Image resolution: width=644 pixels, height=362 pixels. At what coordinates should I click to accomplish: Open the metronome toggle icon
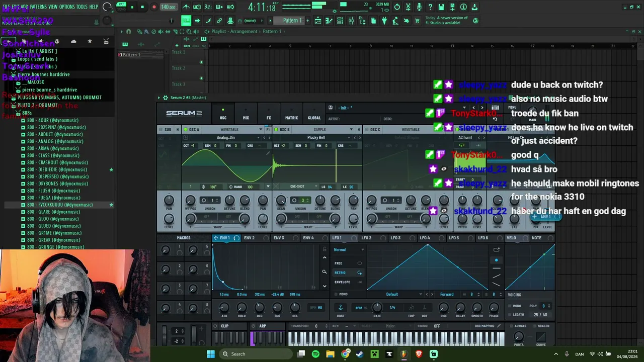tap(186, 7)
